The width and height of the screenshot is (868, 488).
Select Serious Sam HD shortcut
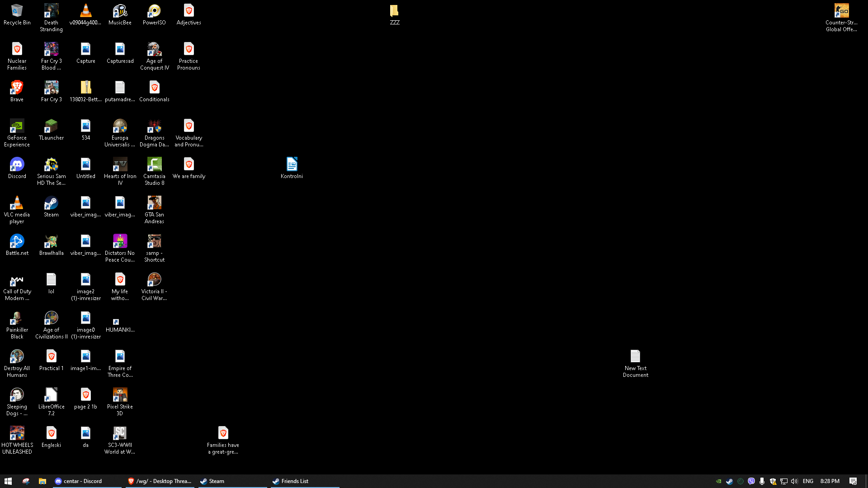(51, 171)
